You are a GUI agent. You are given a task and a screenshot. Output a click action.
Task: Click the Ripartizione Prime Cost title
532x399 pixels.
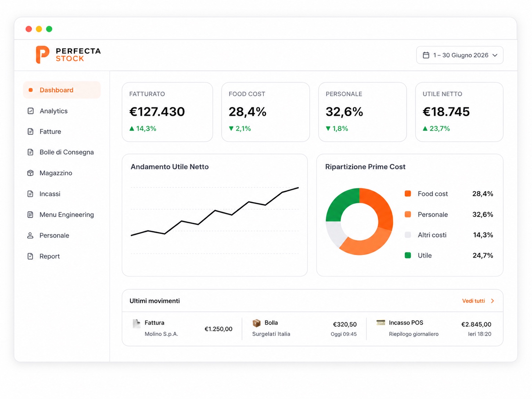(365, 167)
